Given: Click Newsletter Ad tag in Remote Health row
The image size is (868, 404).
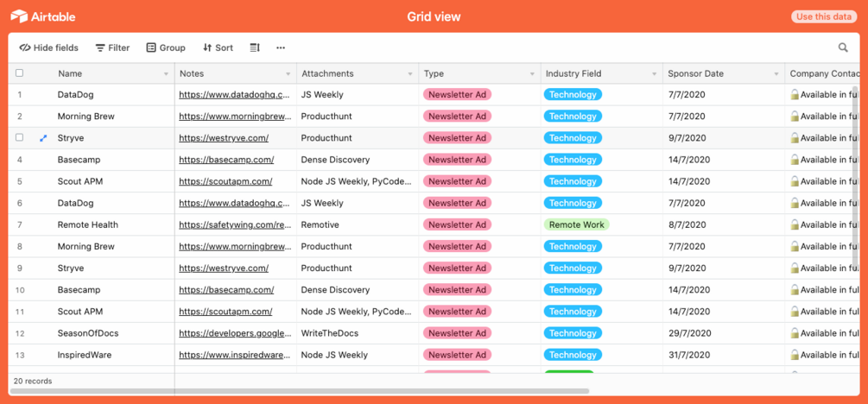Looking at the screenshot, I should 457,224.
